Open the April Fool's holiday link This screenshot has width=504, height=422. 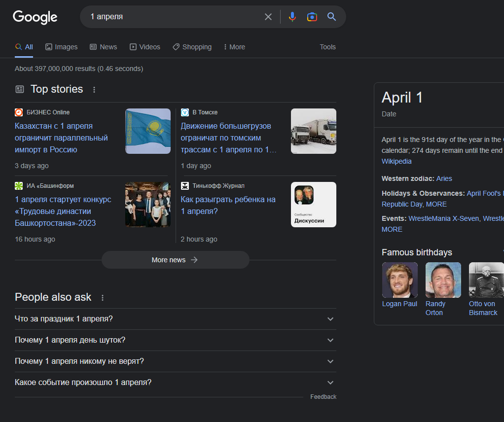tap(485, 193)
